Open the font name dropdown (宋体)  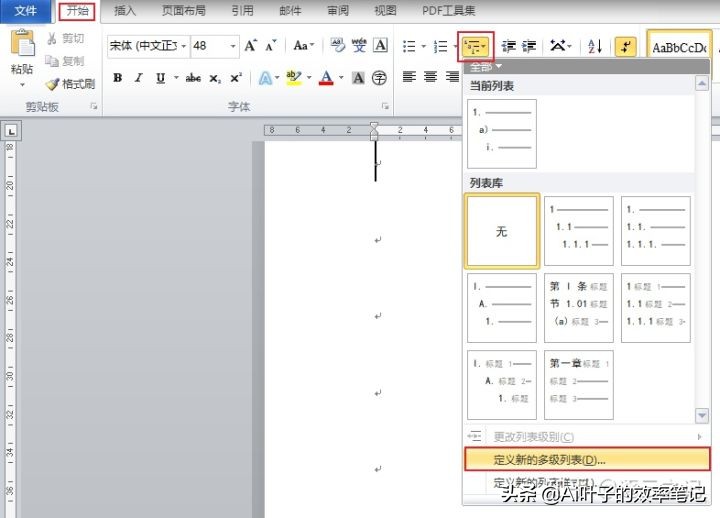click(x=184, y=46)
